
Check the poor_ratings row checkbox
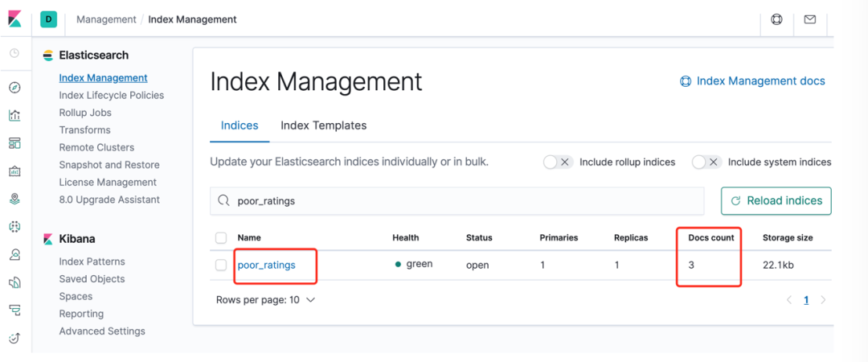[x=221, y=265]
